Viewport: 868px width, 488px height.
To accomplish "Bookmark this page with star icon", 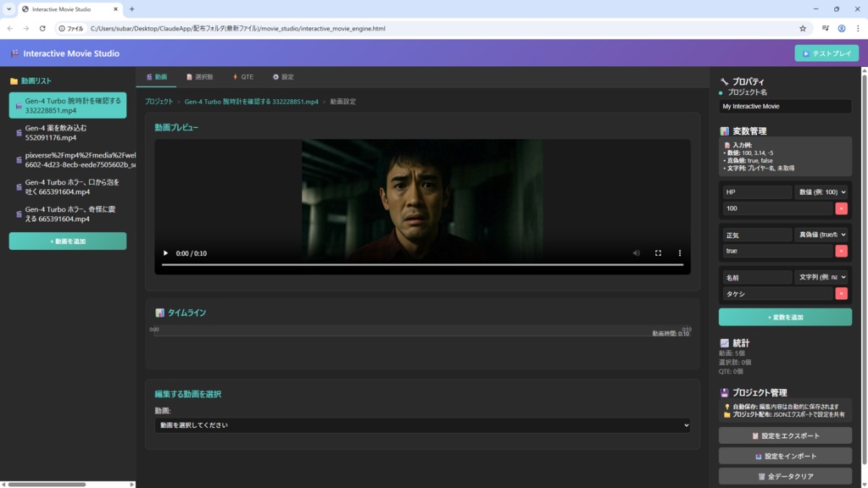I will [803, 28].
